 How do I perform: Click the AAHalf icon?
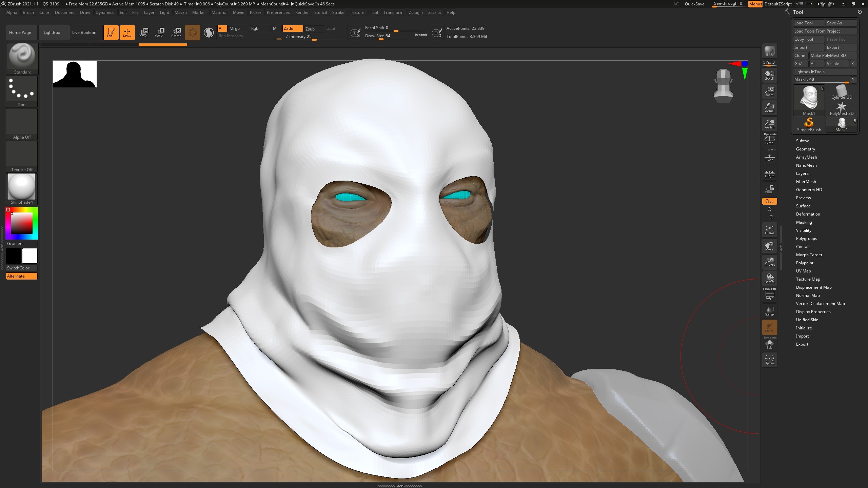tap(770, 124)
